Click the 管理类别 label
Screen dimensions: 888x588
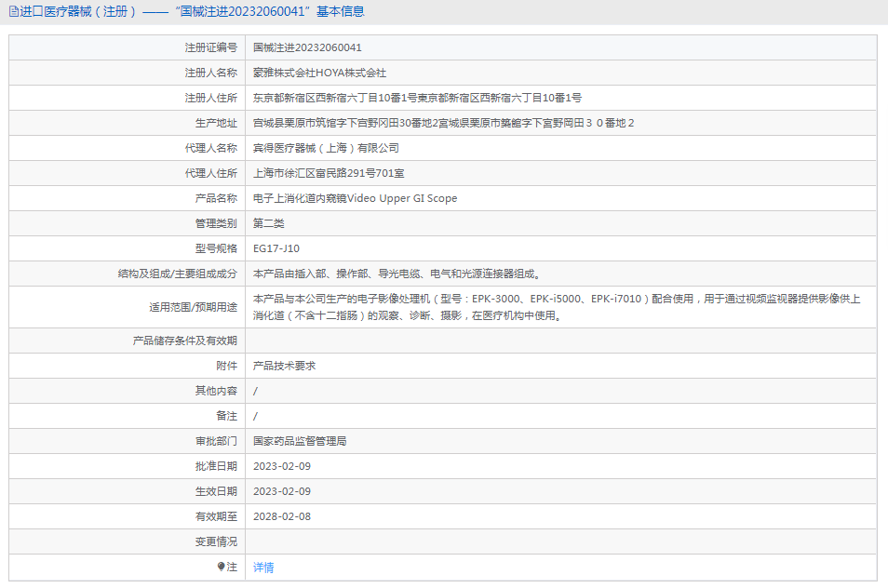pyautogui.click(x=216, y=223)
